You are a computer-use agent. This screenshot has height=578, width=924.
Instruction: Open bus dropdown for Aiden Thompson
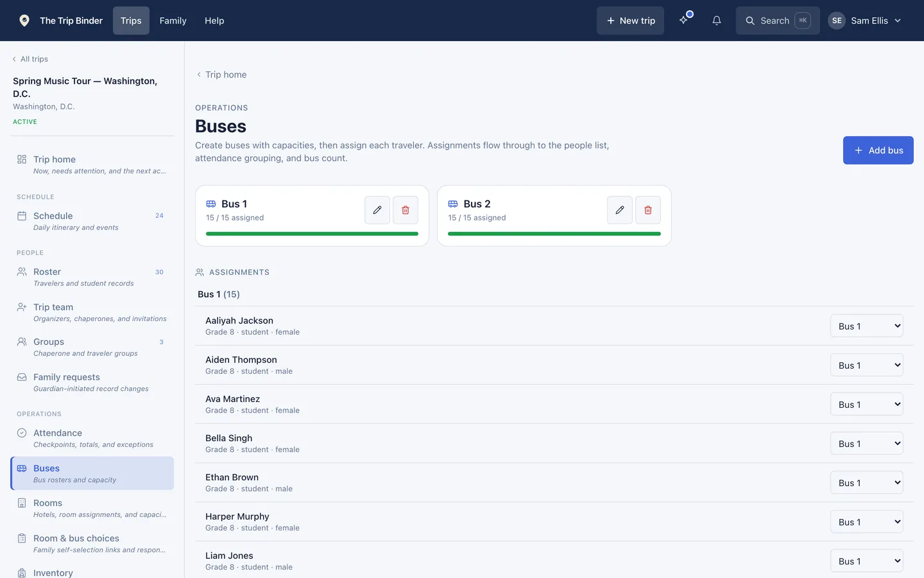tap(867, 365)
